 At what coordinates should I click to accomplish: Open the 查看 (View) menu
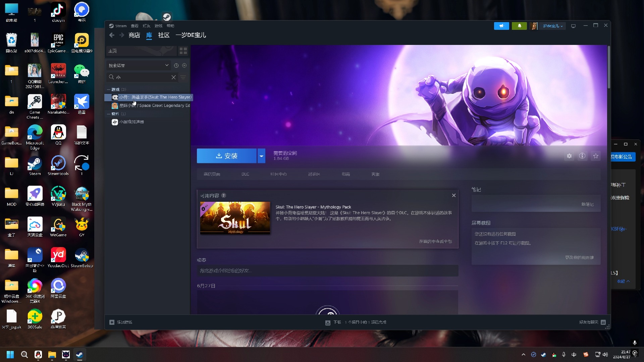point(135,26)
